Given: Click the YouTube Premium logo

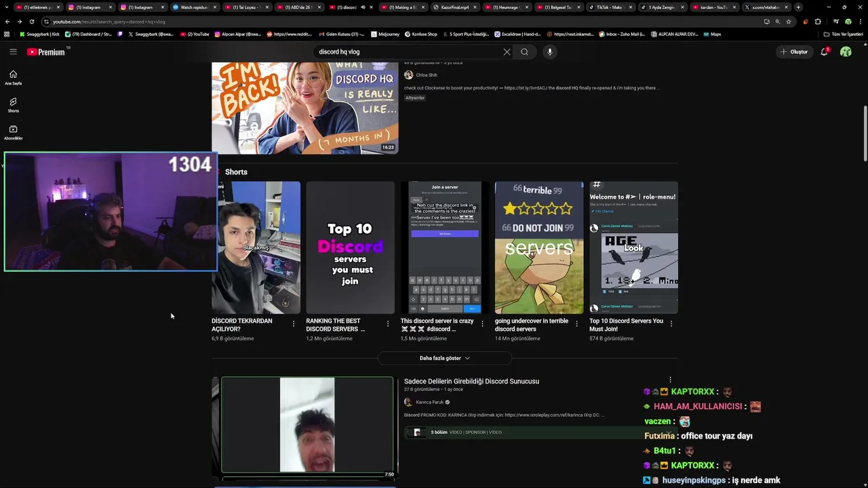Looking at the screenshot, I should (45, 52).
